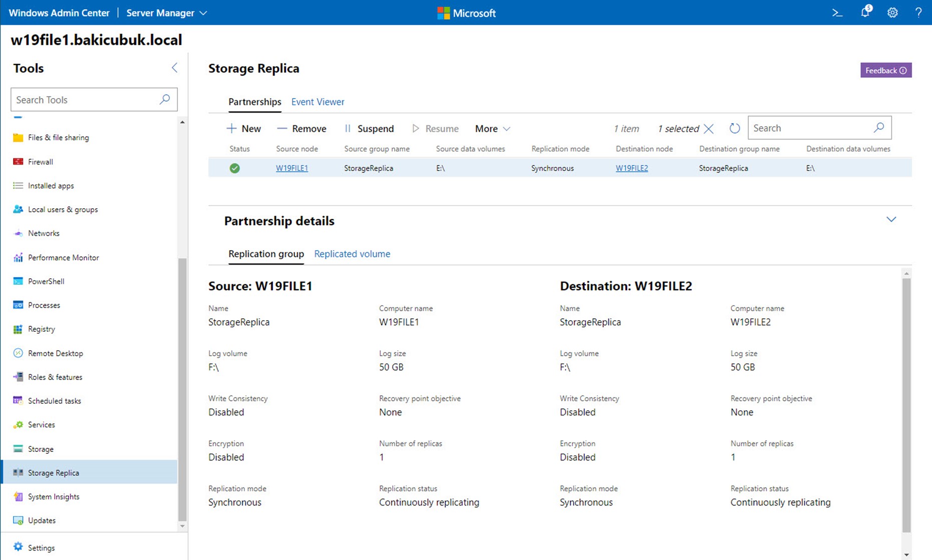Click the Firewall tool icon
The height and width of the screenshot is (560, 932).
pyautogui.click(x=18, y=162)
